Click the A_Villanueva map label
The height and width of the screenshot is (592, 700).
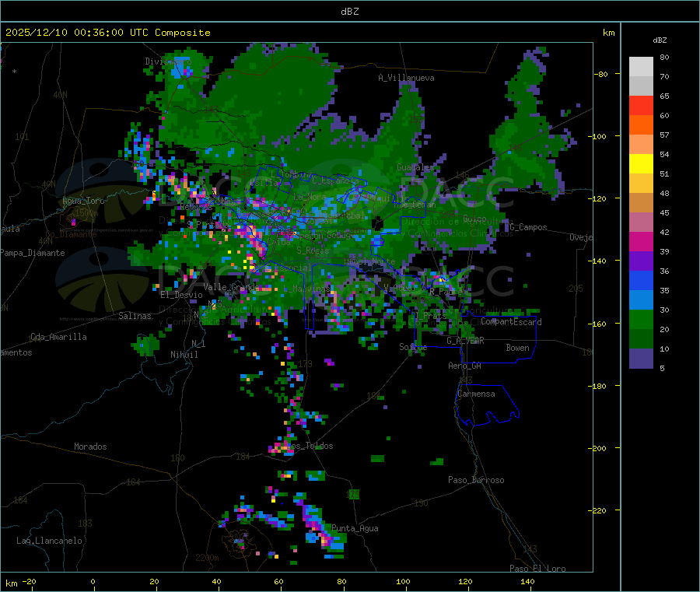[x=406, y=78]
